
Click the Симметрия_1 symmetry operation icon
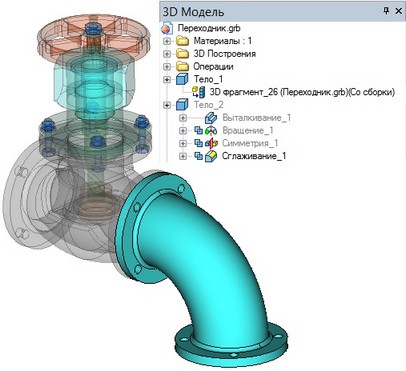[211, 143]
